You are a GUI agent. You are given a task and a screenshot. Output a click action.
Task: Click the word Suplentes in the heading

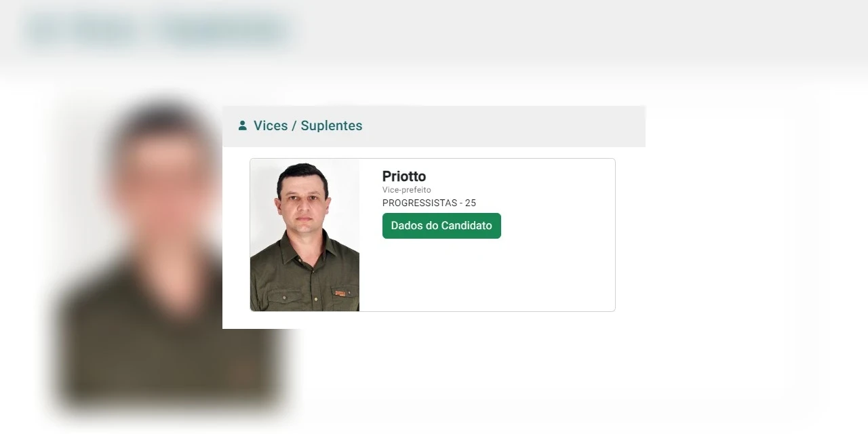coord(332,125)
